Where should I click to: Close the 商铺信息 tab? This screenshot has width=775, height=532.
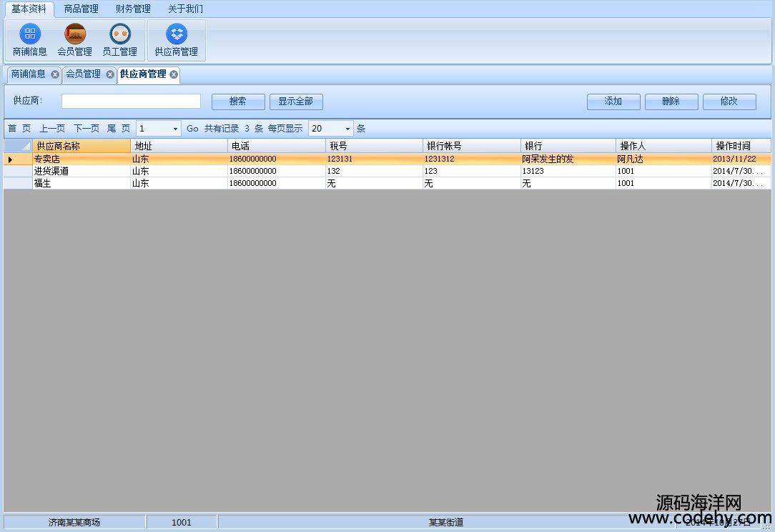tap(55, 74)
